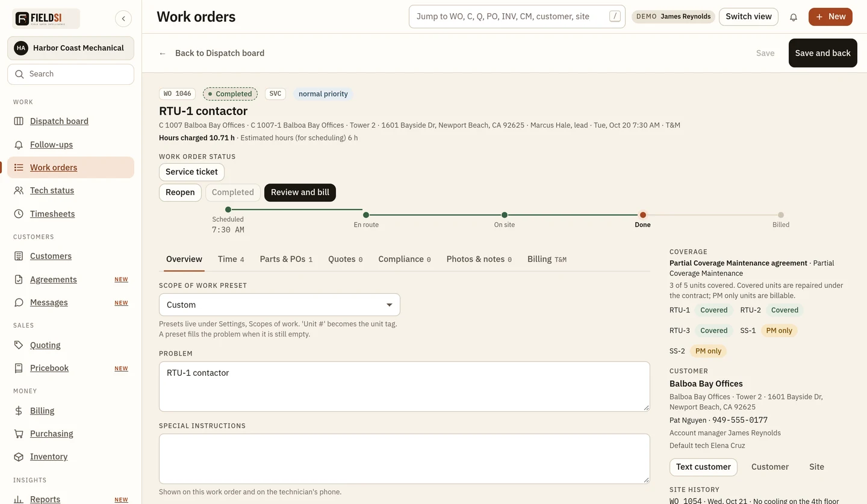The width and height of the screenshot is (867, 504).
Task: Collapse the sidebar with chevron button
Action: point(123,19)
